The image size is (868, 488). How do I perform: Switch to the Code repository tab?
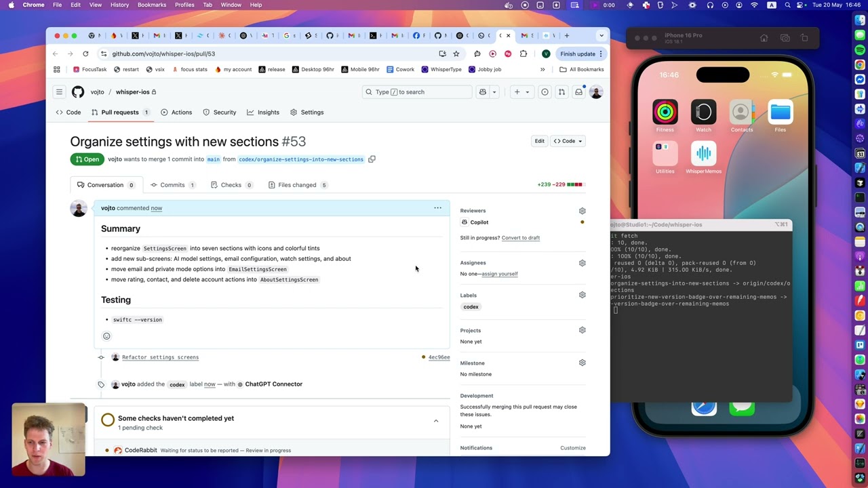pyautogui.click(x=68, y=113)
